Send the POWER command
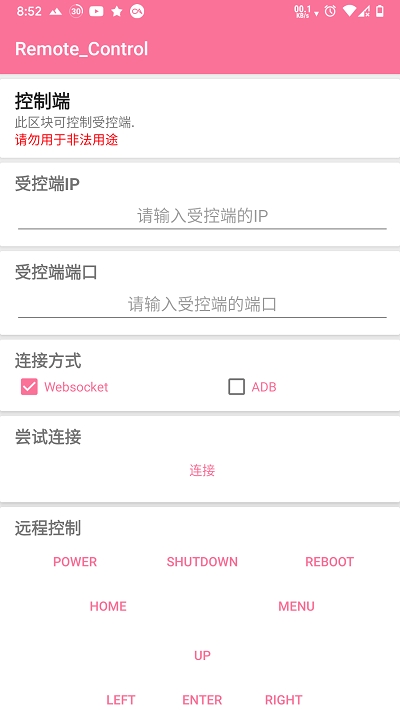400x710 pixels. [75, 562]
